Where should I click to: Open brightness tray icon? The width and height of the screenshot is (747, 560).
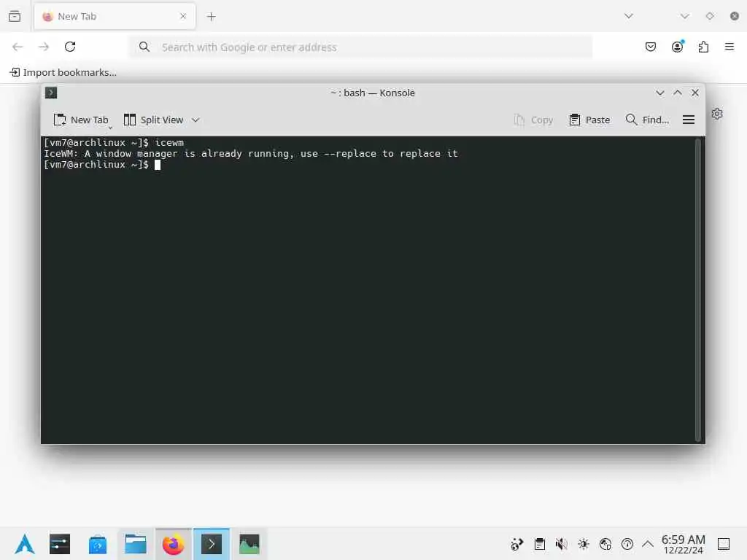click(x=584, y=544)
